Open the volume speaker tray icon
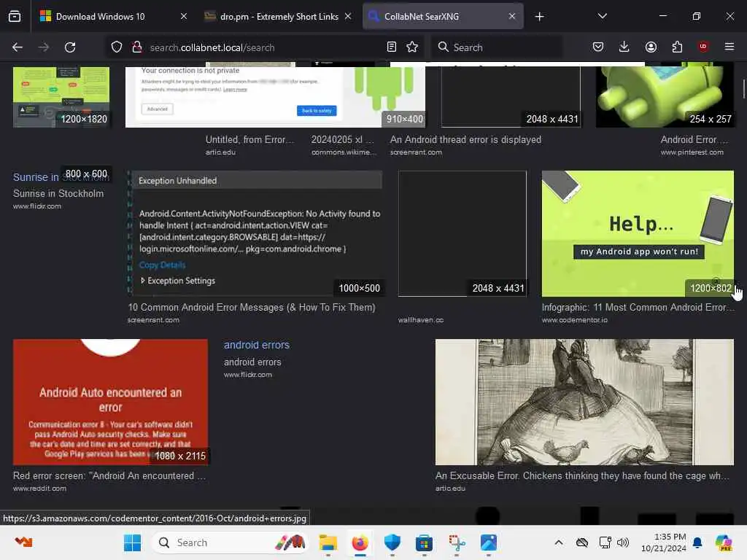Image resolution: width=747 pixels, height=560 pixels. pos(623,542)
